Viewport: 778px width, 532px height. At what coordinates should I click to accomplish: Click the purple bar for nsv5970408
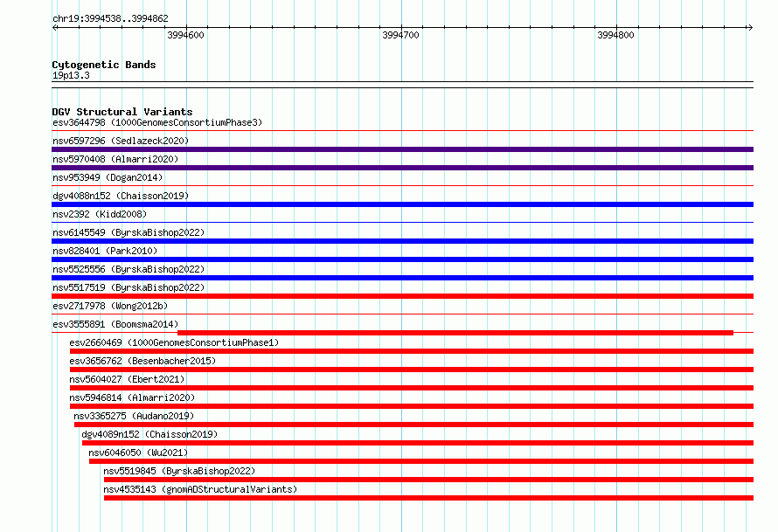402,168
